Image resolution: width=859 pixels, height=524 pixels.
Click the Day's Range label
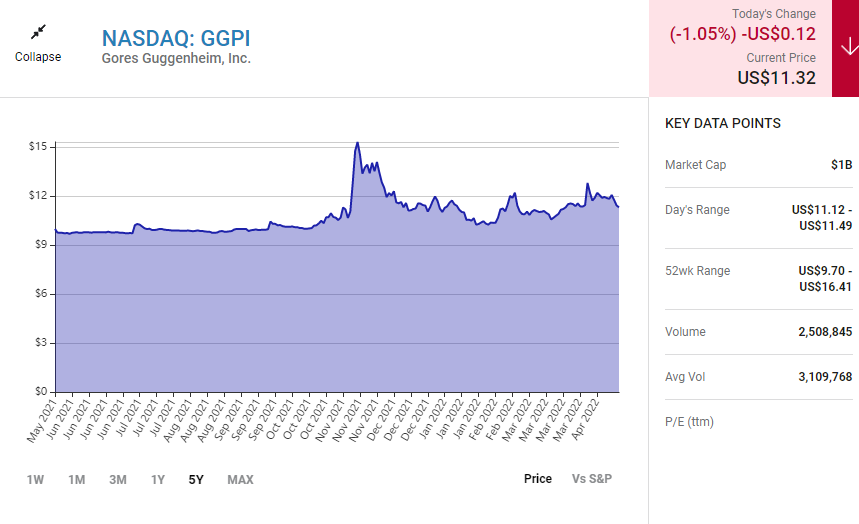point(697,210)
